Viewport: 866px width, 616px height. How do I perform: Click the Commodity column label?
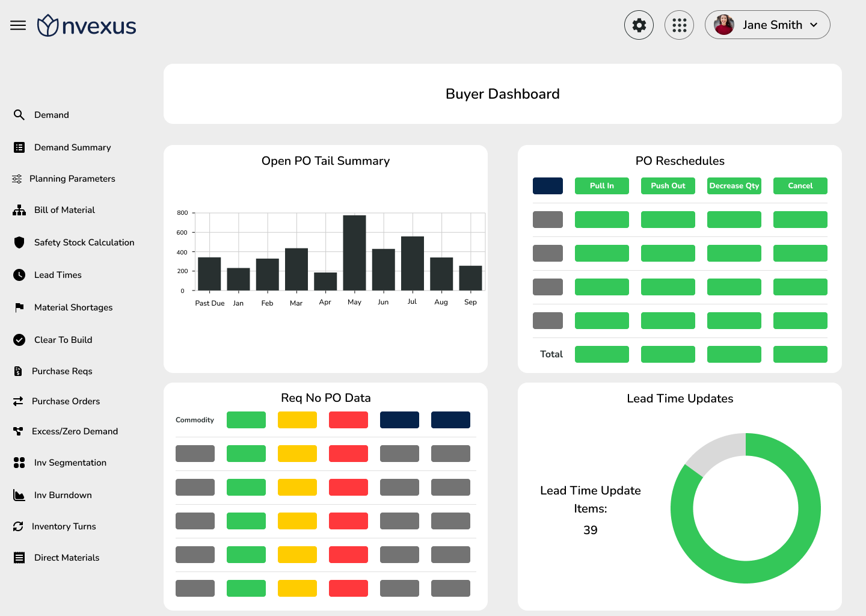pyautogui.click(x=195, y=420)
